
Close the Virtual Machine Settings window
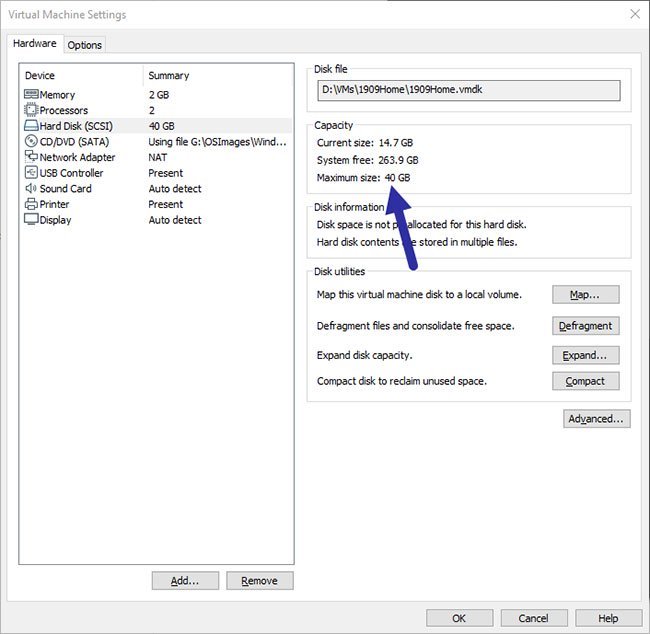tap(634, 14)
